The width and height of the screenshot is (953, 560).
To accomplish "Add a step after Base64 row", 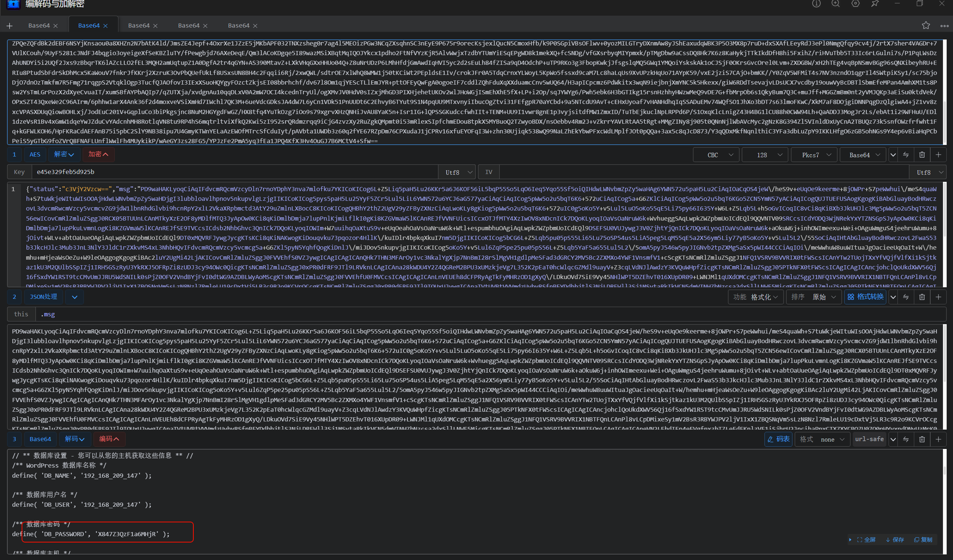I will pyautogui.click(x=938, y=439).
